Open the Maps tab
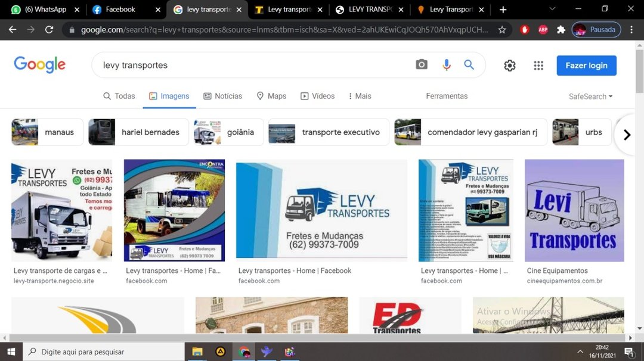Viewport: 644px width, 361px height. coord(271,96)
